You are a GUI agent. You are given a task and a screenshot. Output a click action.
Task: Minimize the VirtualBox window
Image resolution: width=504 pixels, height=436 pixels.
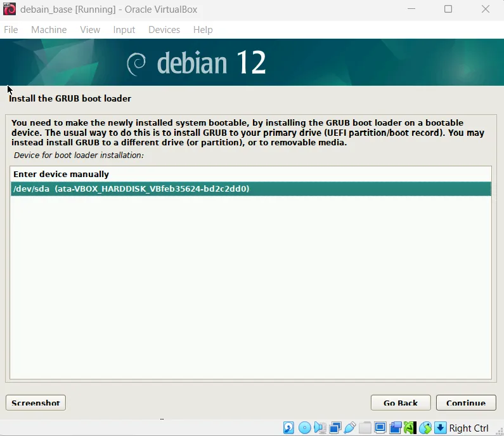[411, 9]
